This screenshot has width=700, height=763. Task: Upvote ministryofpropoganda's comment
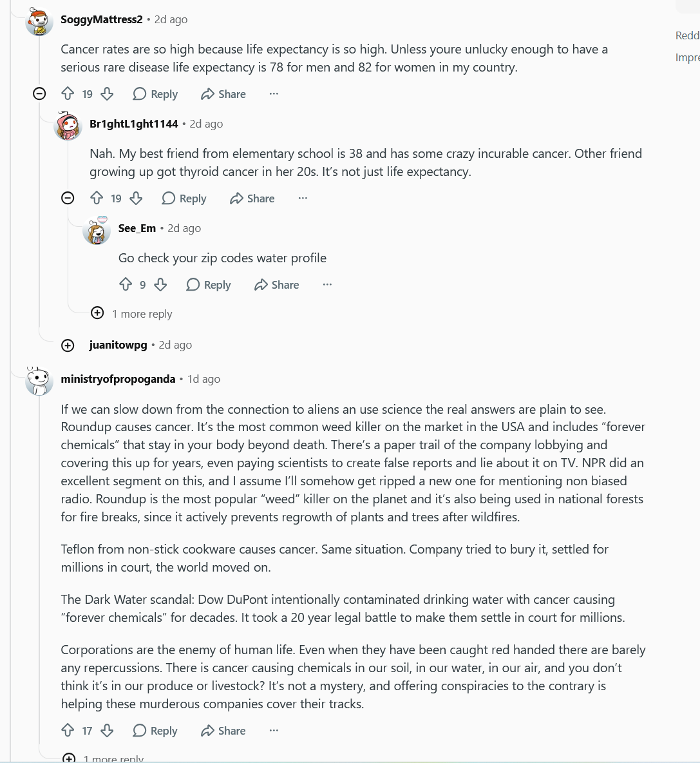pyautogui.click(x=68, y=730)
